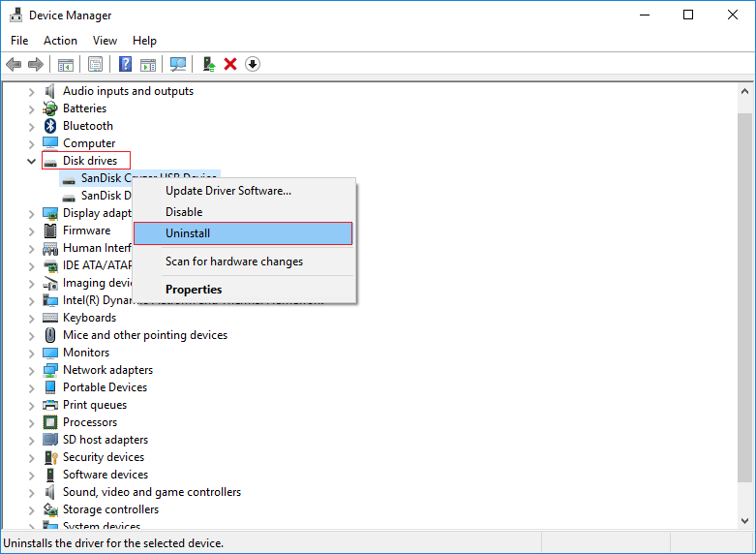The image size is (756, 554).
Task: Select Mice and other pointing devices
Action: pyautogui.click(x=145, y=335)
